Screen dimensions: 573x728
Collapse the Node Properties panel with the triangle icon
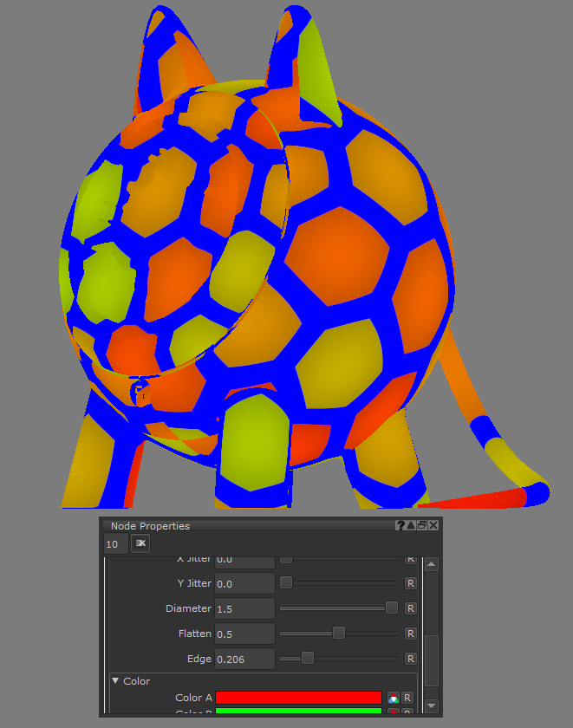point(411,525)
